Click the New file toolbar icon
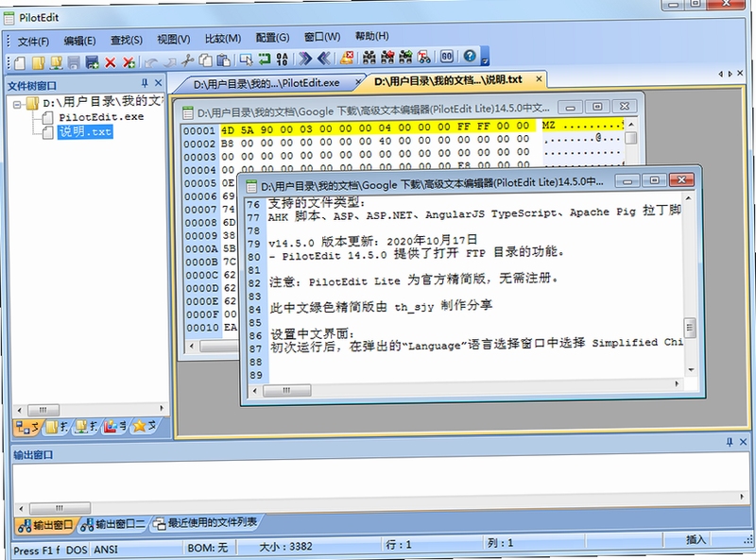The width and height of the screenshot is (756, 560). coord(20,62)
